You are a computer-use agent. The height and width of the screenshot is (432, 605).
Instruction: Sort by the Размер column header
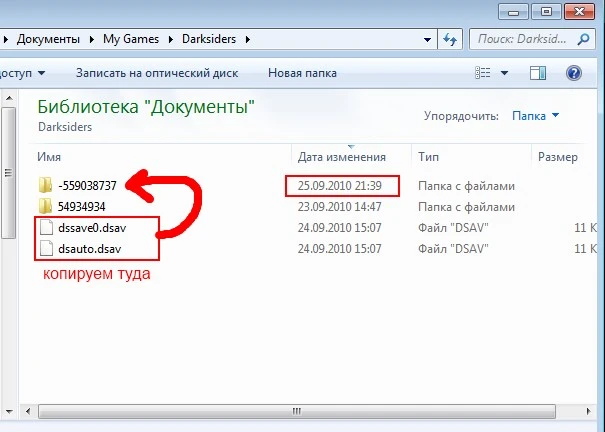coord(558,157)
